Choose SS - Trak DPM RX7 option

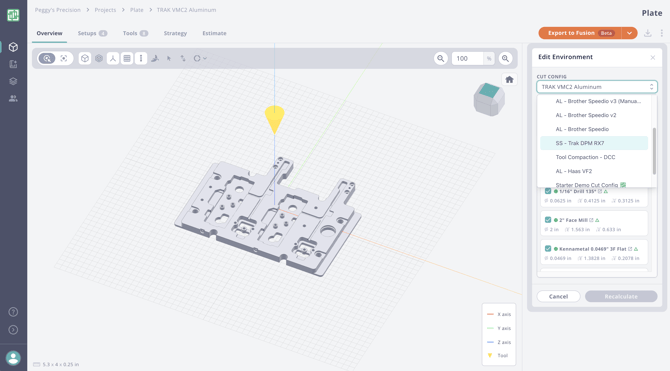[x=594, y=143]
